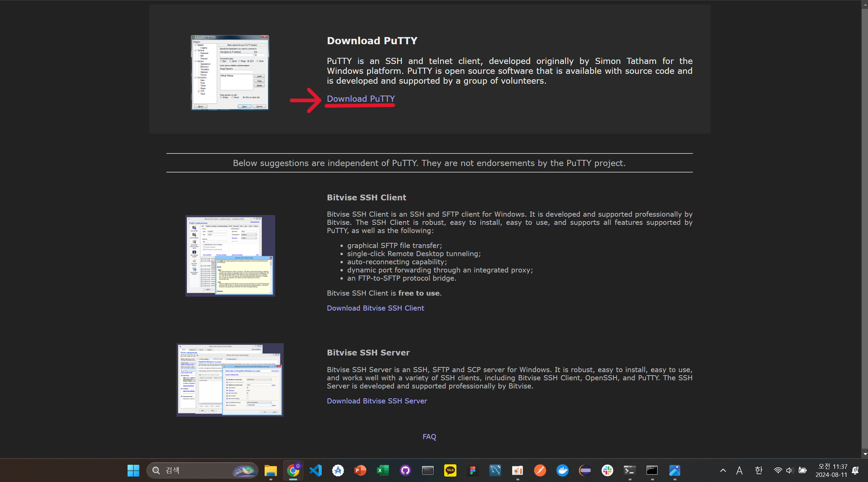The image size is (868, 482).
Task: Launch Postman from taskbar
Action: click(540, 470)
